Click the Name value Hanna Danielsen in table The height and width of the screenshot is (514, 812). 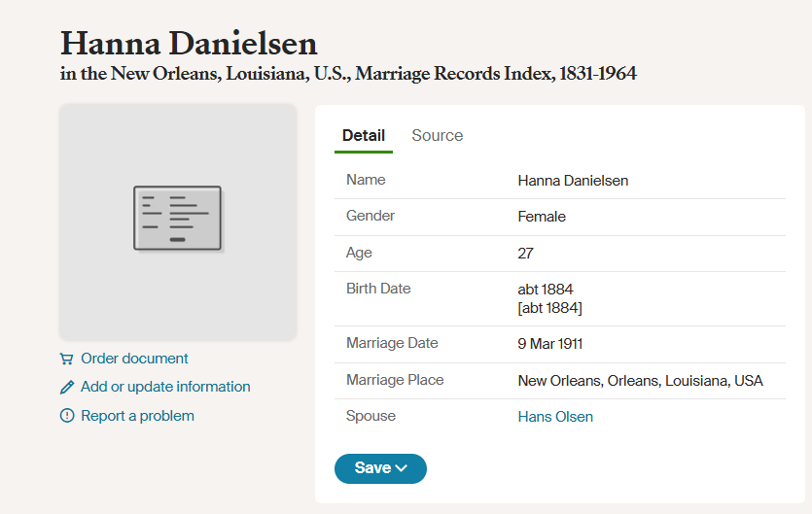tap(572, 181)
